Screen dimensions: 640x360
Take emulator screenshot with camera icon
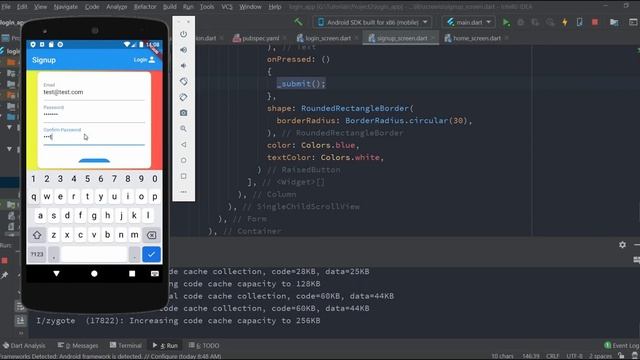pyautogui.click(x=184, y=113)
